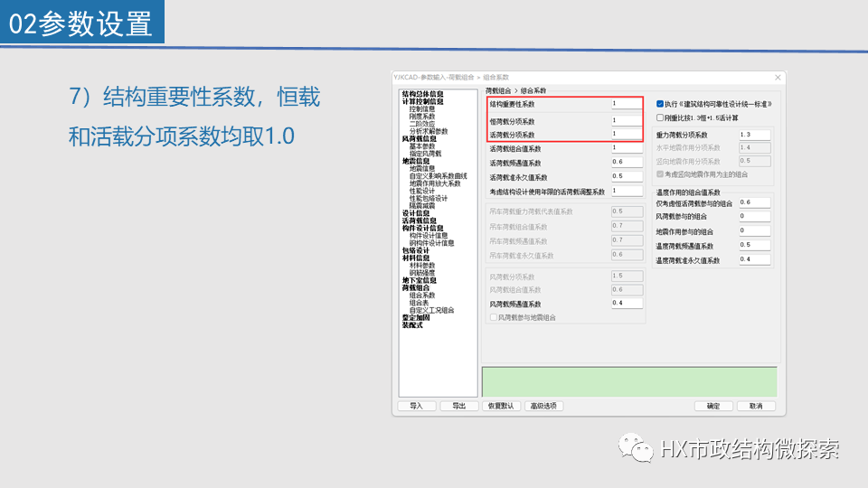The image size is (868, 488).
Task: Close the YJKCAD parameter dialog
Action: (778, 78)
